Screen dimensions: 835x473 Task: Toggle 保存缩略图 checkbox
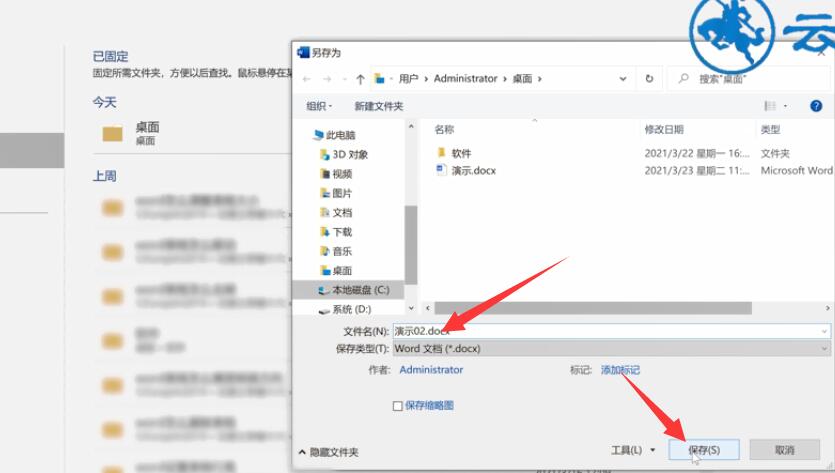coord(397,406)
